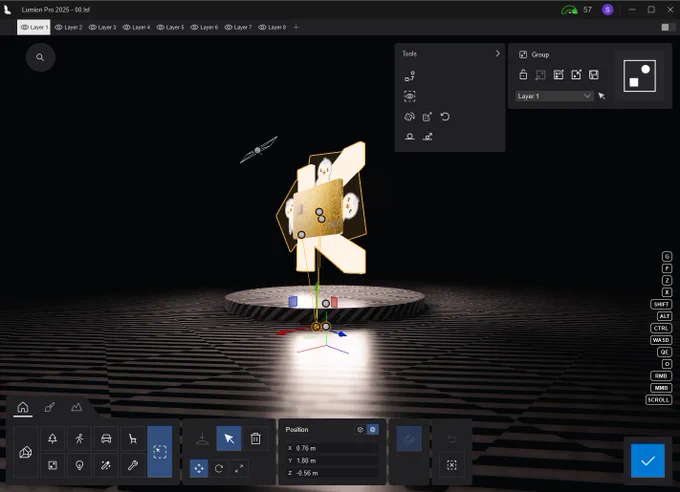
Task: Open the Landscape mountain tab
Action: point(77,407)
